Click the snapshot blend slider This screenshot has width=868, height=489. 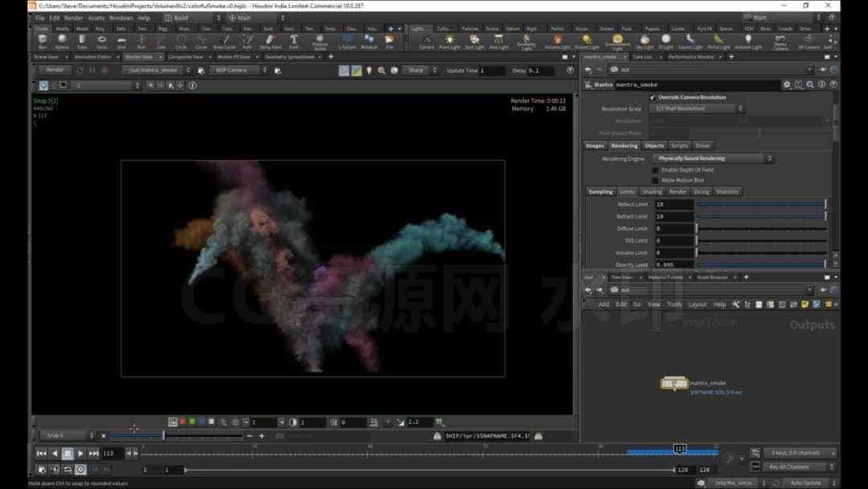point(177,436)
